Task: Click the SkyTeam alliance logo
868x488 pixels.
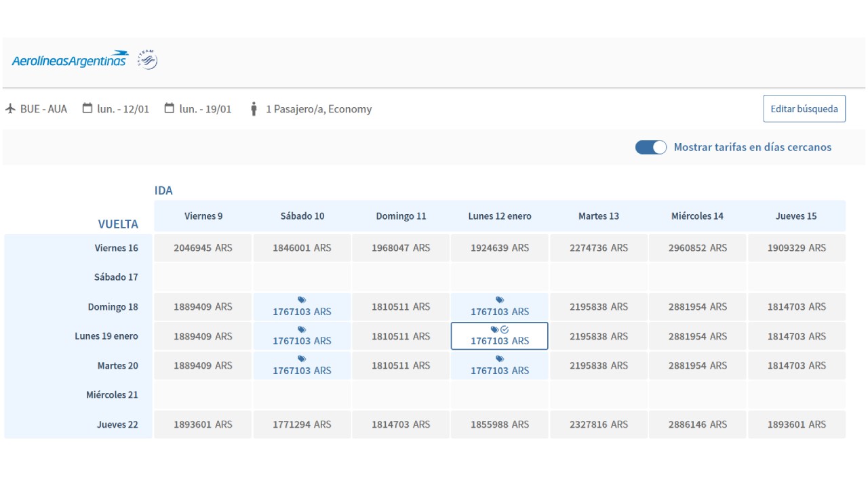Action: pyautogui.click(x=148, y=60)
